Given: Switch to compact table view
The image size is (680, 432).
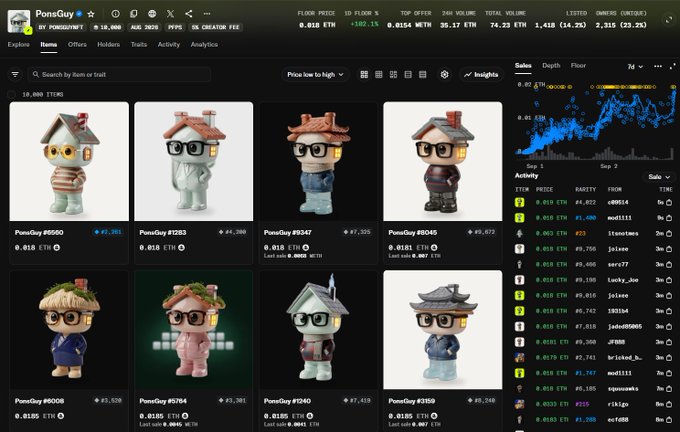Looking at the screenshot, I should click(423, 75).
